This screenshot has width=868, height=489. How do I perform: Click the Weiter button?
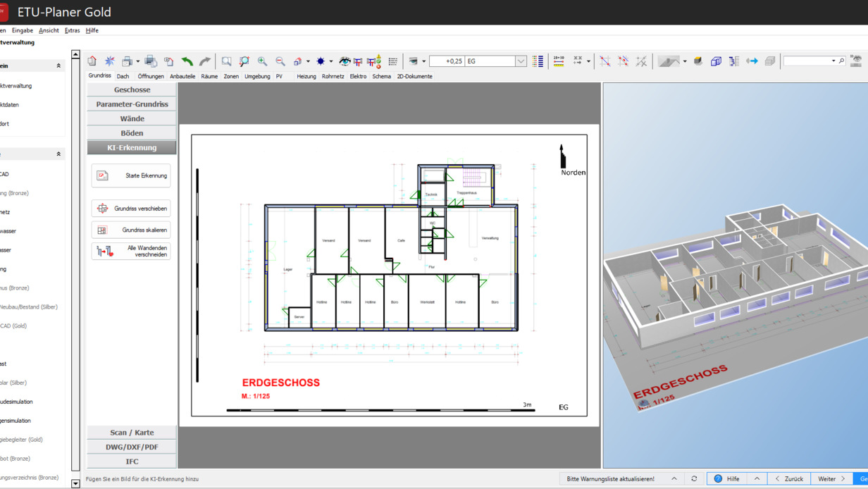point(831,479)
